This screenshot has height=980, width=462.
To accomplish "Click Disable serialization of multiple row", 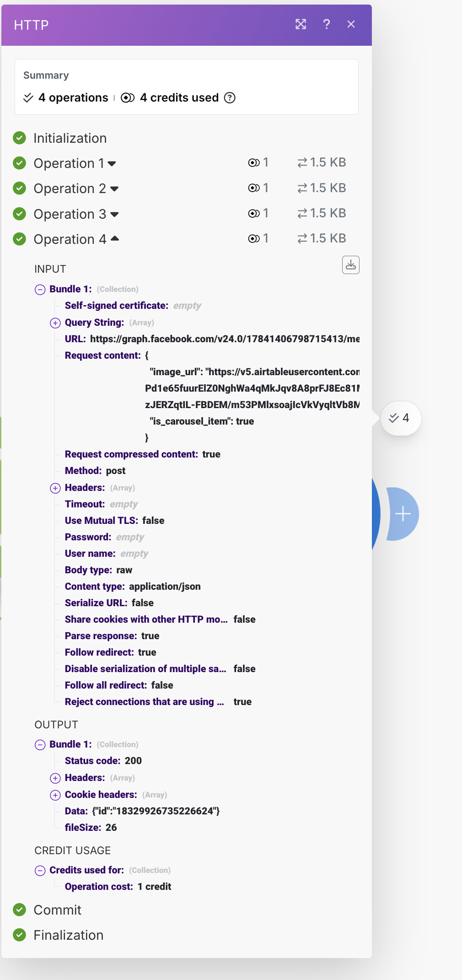I will click(x=160, y=669).
